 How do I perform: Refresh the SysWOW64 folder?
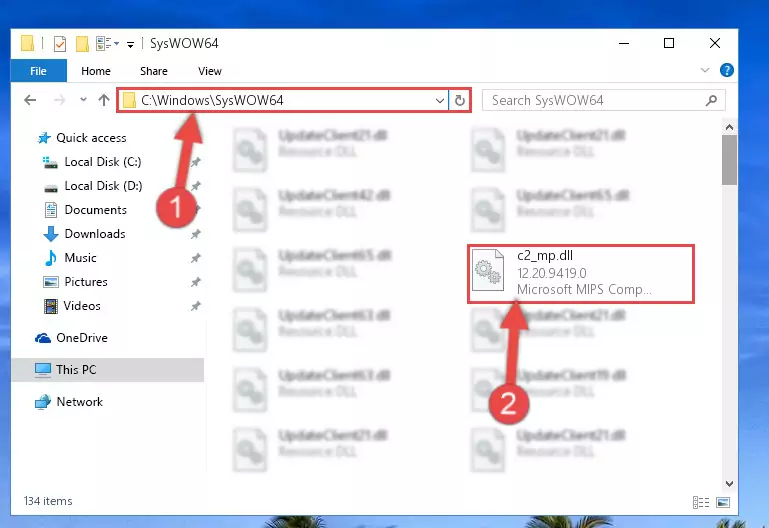point(460,101)
